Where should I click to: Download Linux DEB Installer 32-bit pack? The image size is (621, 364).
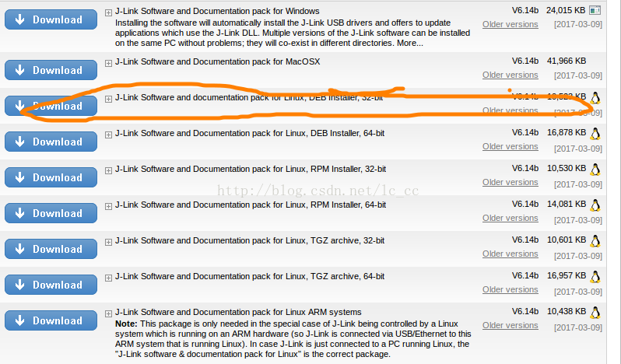(51, 106)
